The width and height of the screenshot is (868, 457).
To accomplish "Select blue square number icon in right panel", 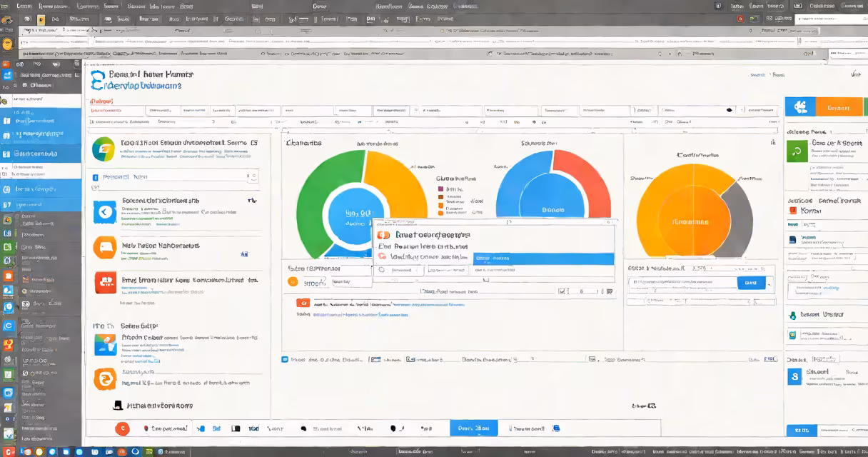I will 794,377.
